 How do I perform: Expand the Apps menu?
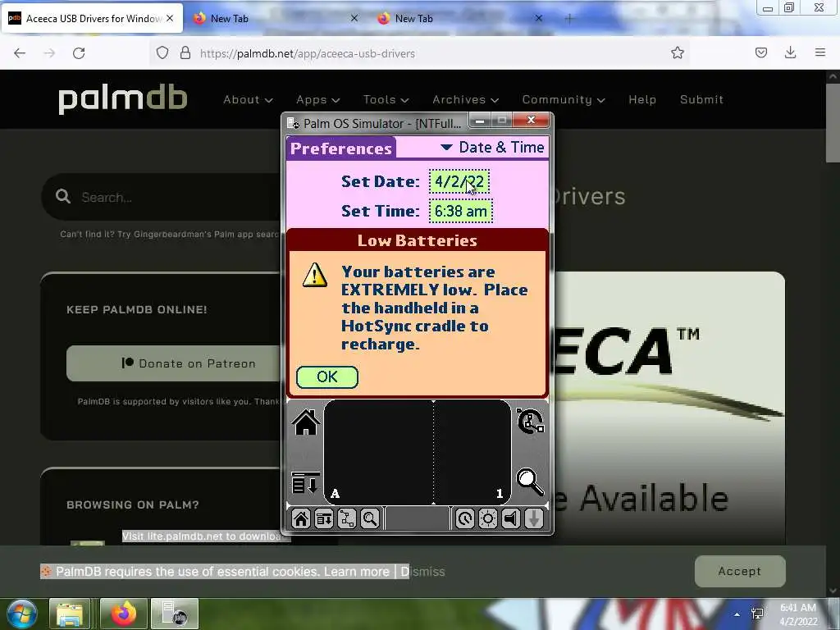coord(317,99)
